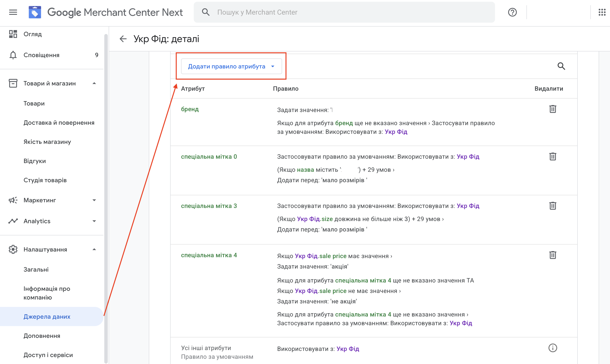Delete the спеціальна мітка 3 rule
The width and height of the screenshot is (610, 364).
[553, 206]
